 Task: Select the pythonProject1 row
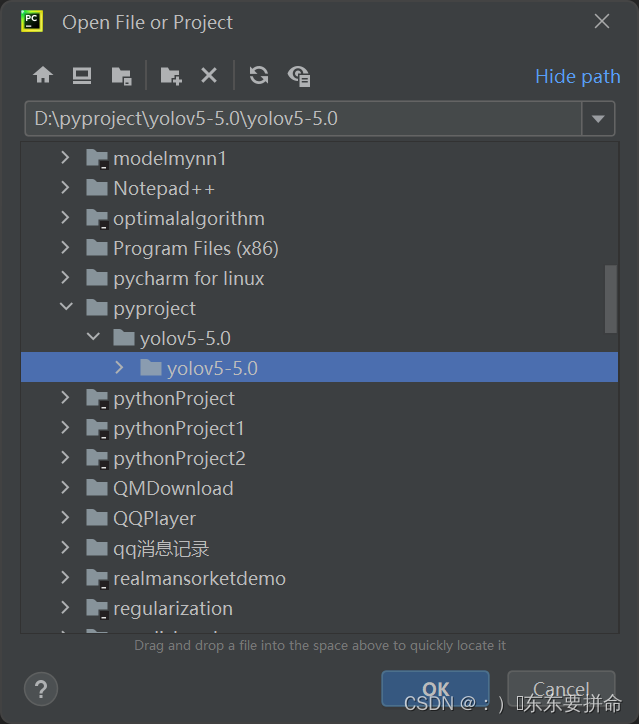[319, 428]
